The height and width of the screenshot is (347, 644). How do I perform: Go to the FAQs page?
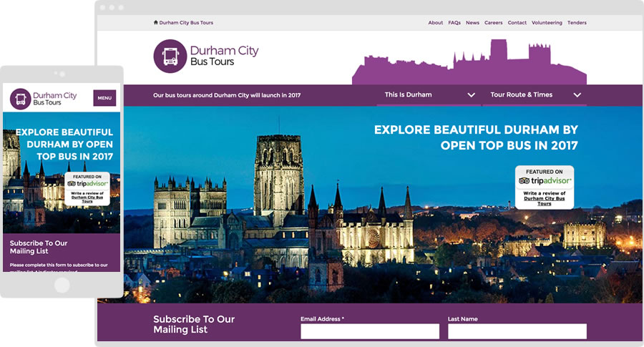(454, 23)
